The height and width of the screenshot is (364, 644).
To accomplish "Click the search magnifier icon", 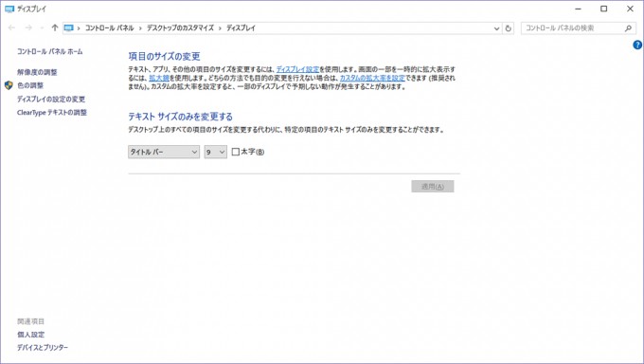I will tap(628, 28).
